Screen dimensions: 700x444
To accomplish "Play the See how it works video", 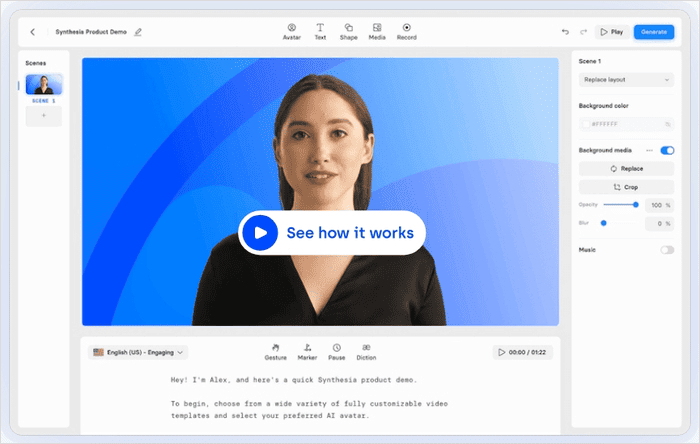I will click(260, 233).
